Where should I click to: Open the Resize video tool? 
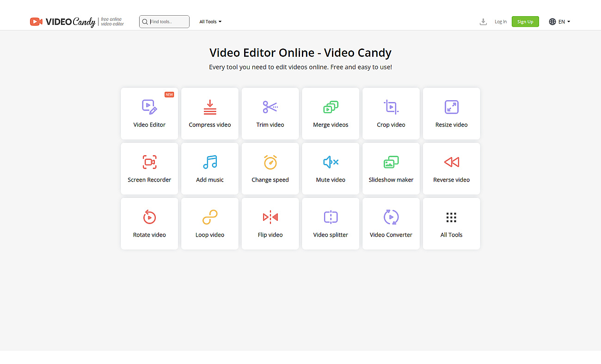452,114
